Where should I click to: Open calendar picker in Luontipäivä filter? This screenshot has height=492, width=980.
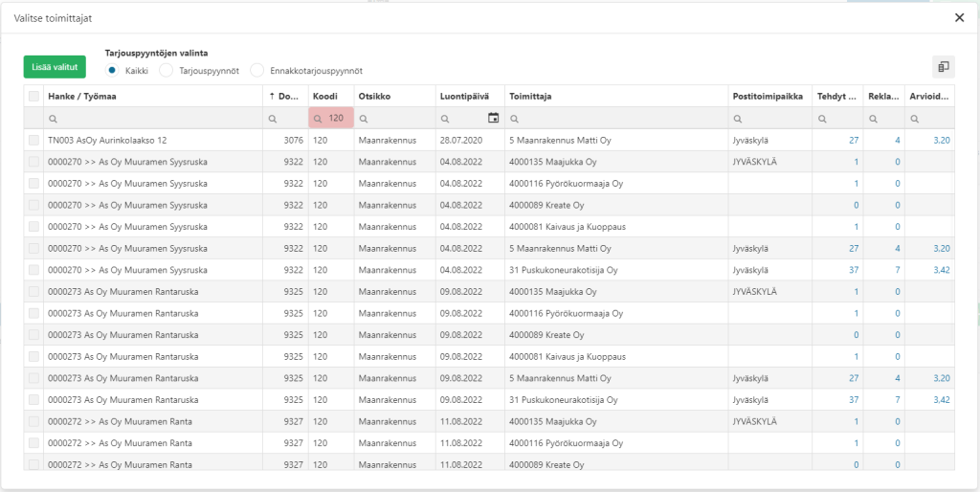click(493, 118)
